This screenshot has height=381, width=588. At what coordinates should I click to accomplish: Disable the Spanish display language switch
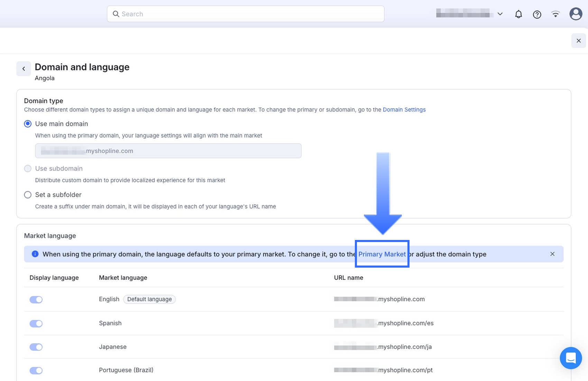(36, 324)
